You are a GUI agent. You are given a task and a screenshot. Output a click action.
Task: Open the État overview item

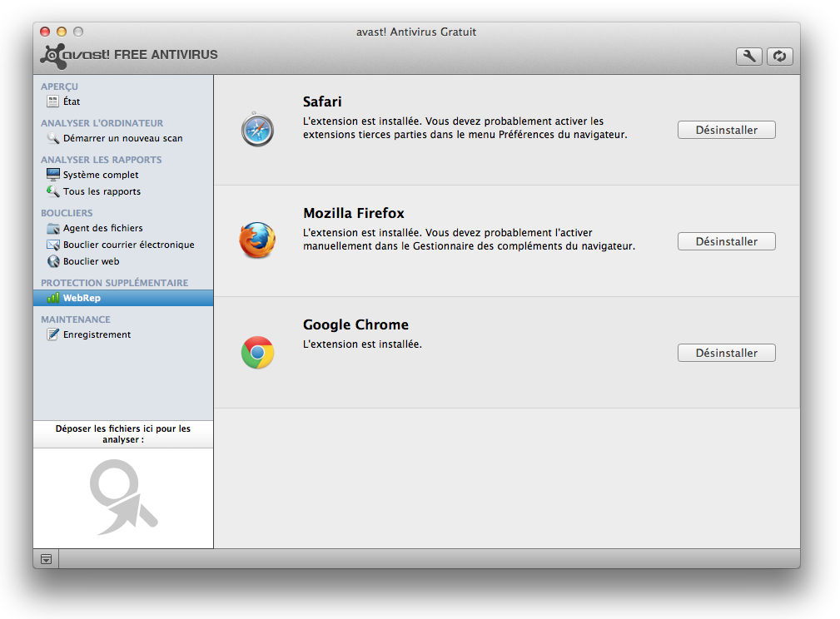coord(71,102)
